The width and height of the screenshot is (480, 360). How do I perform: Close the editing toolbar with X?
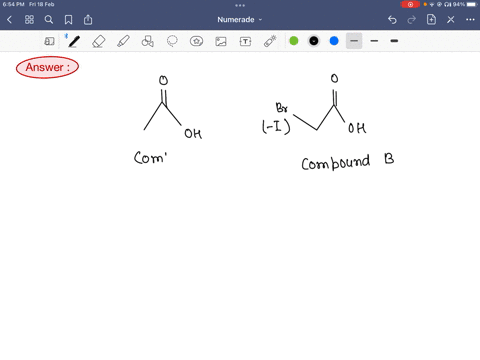451,20
